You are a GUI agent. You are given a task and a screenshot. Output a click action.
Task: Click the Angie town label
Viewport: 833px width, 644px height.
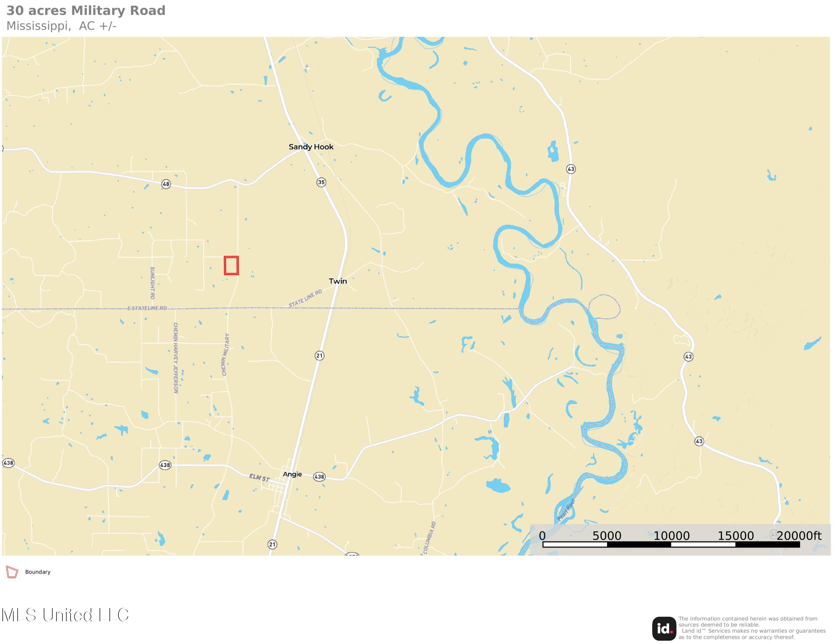pyautogui.click(x=292, y=474)
